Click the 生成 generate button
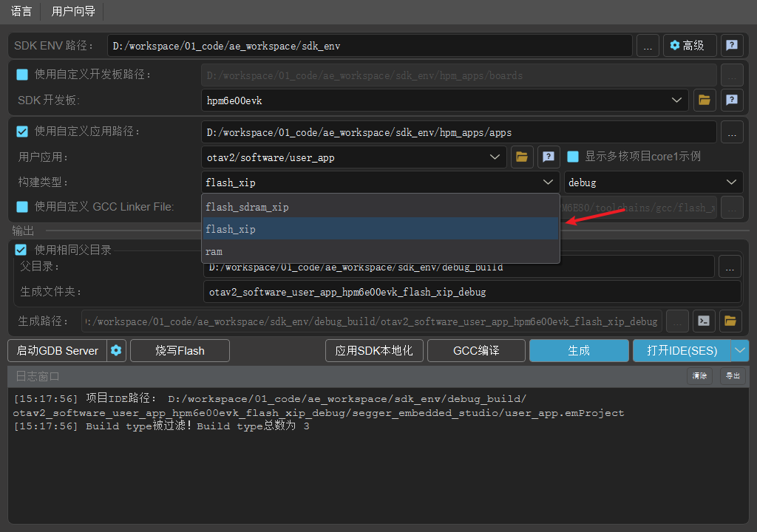The width and height of the screenshot is (757, 532). (x=579, y=350)
